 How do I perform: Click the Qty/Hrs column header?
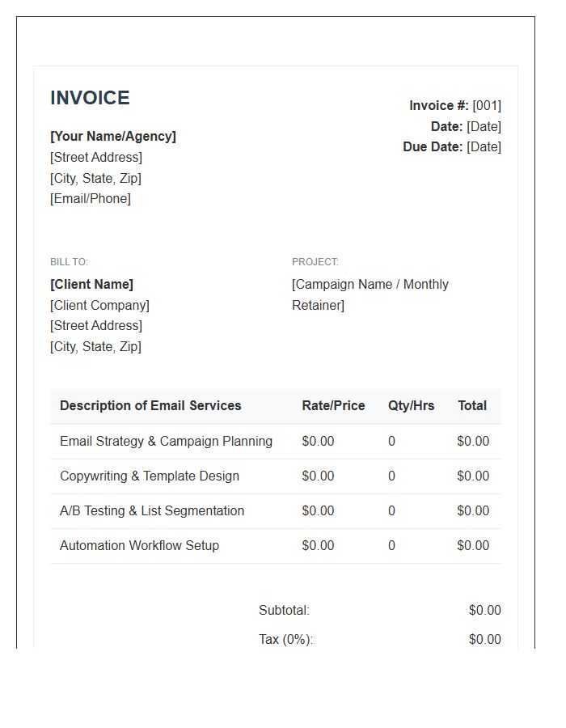(x=411, y=406)
